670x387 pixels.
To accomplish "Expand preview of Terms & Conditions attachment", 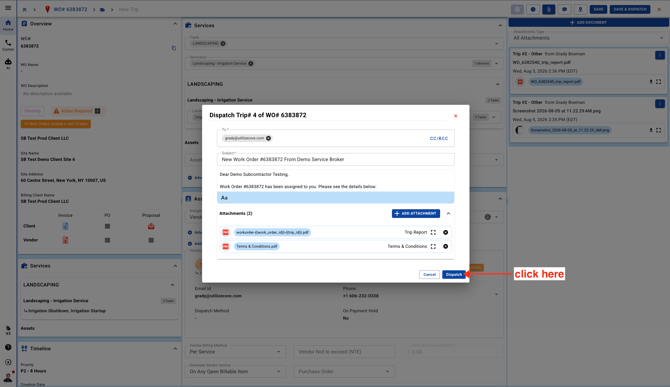I will 433,246.
